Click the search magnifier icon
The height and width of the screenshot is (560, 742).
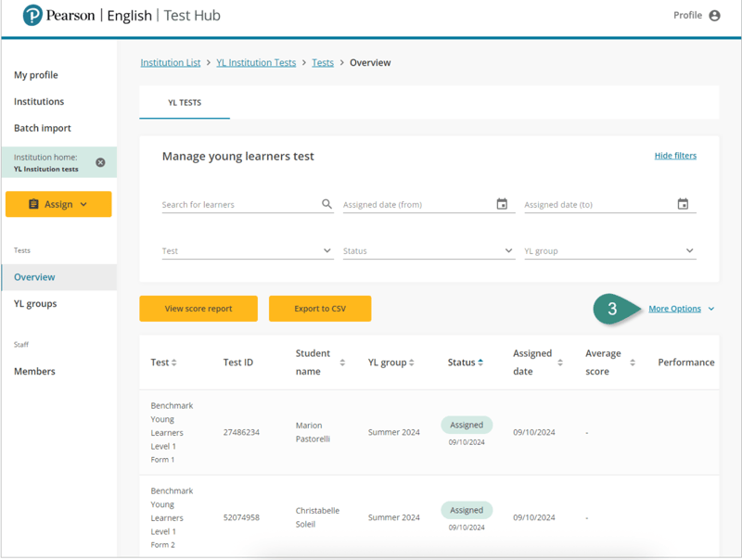[326, 204]
